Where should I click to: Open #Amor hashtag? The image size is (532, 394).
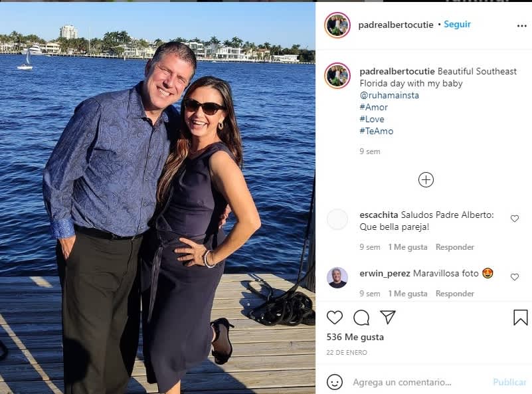click(x=373, y=107)
